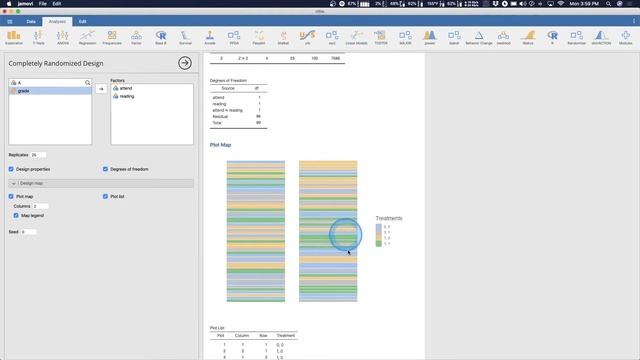Viewport: 640px width, 360px height.
Task: Open the jpower module menu
Action: 430,38
